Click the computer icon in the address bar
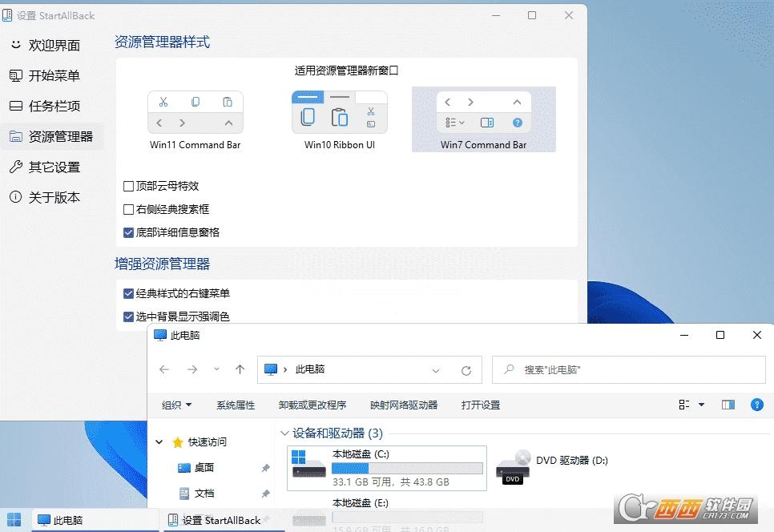774x532 pixels. 271,369
